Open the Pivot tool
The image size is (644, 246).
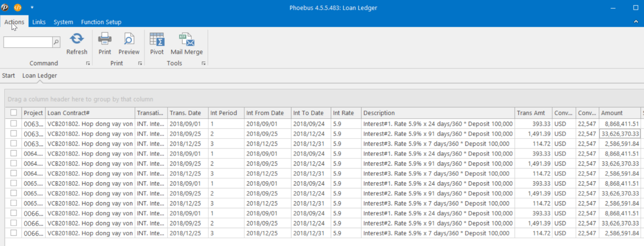(x=157, y=39)
